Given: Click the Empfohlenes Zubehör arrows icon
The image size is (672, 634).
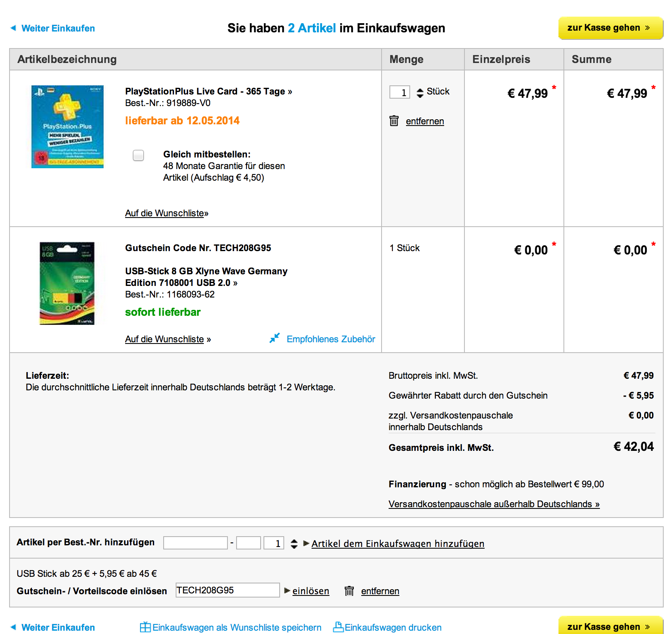Looking at the screenshot, I should [274, 338].
